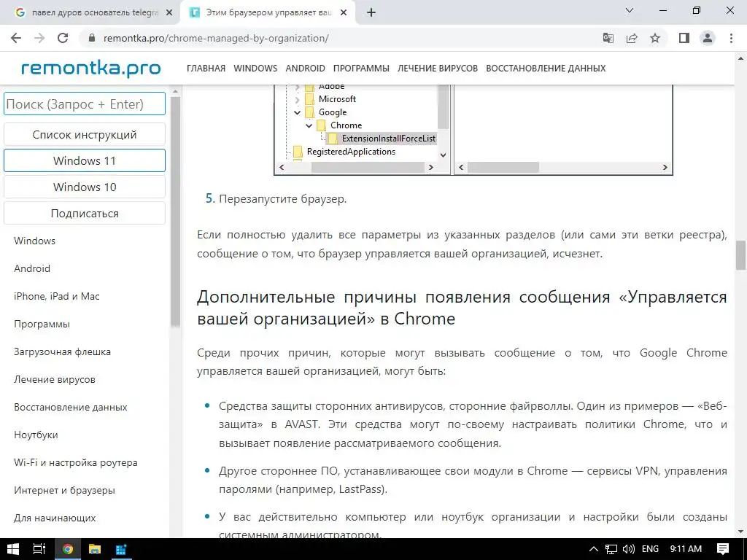
Task: Open Chrome three-dot menu
Action: click(731, 38)
